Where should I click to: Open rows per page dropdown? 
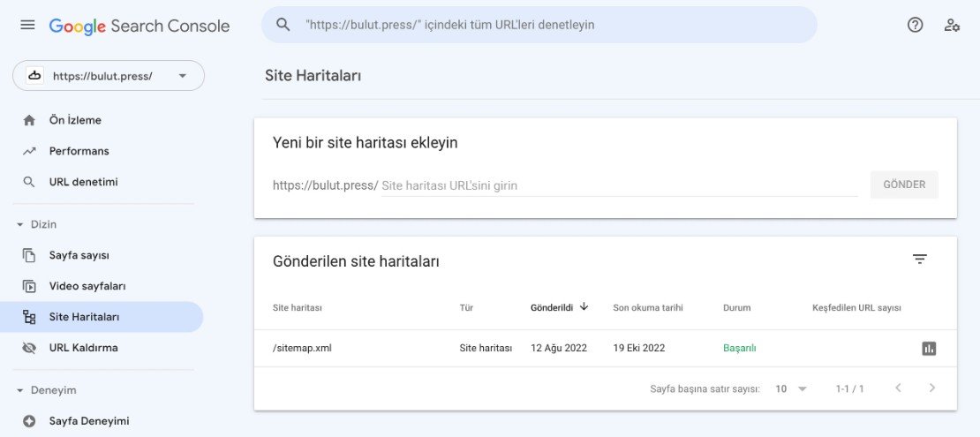tap(791, 388)
